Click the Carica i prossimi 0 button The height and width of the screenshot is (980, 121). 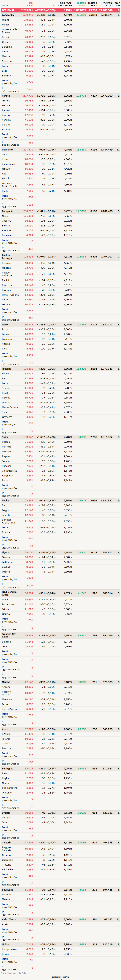point(60,977)
